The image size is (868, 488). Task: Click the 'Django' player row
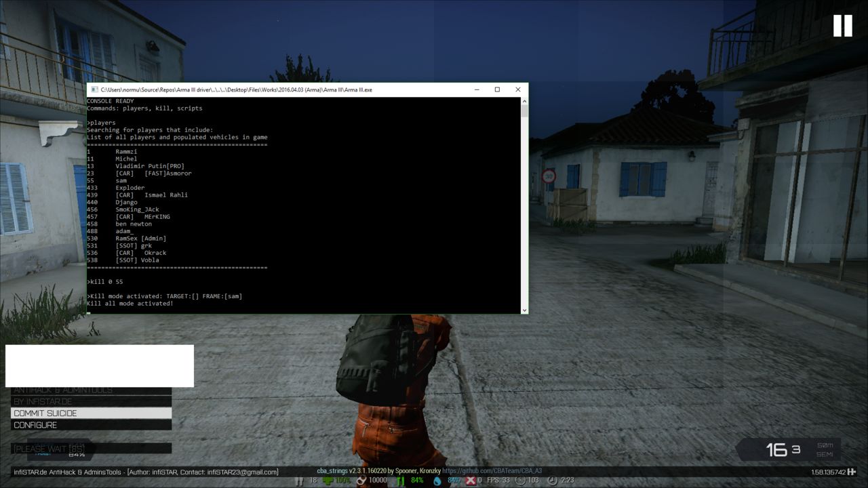(112, 202)
